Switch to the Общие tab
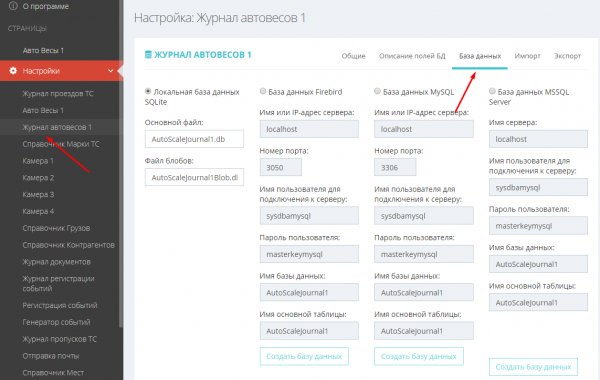600x380 pixels. (353, 56)
